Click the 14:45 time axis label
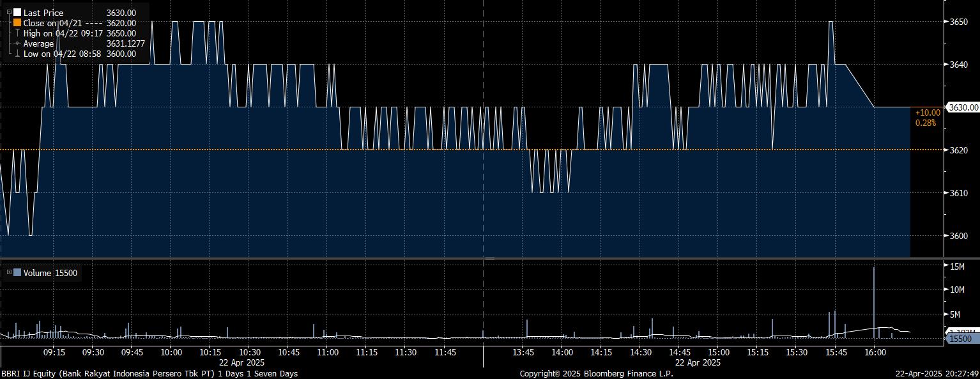980x379 pixels. click(680, 352)
